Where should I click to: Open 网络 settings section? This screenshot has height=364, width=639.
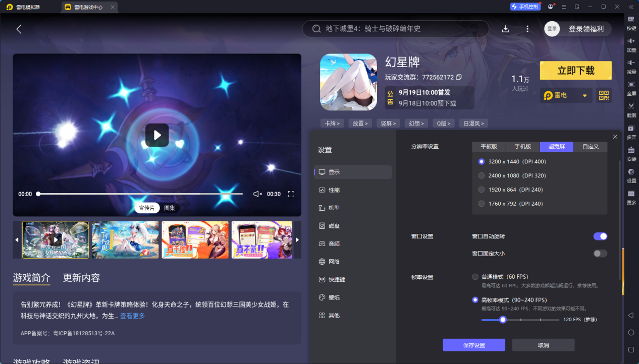click(353, 262)
